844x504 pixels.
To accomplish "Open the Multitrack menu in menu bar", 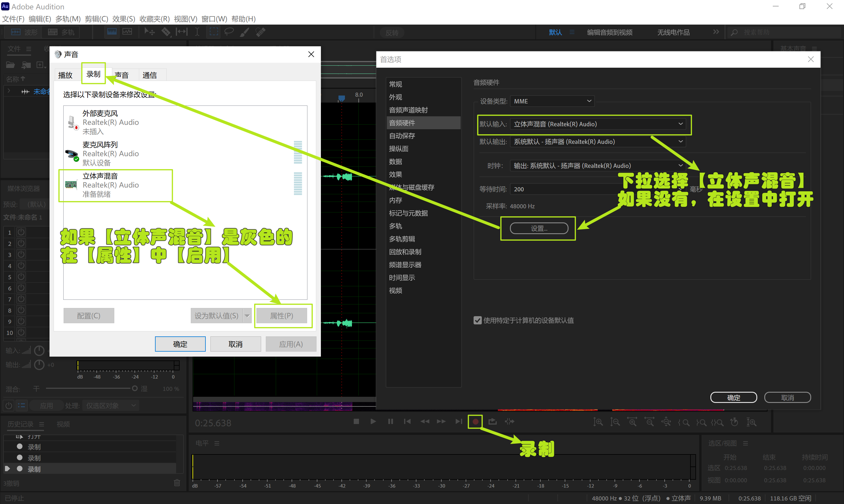I will click(x=68, y=19).
